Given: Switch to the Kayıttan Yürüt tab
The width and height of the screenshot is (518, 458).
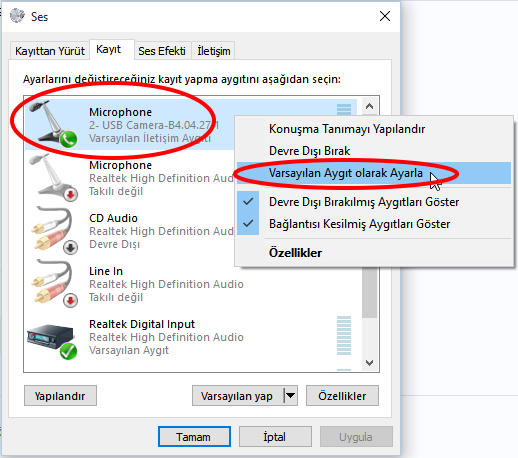Looking at the screenshot, I should click(x=50, y=51).
